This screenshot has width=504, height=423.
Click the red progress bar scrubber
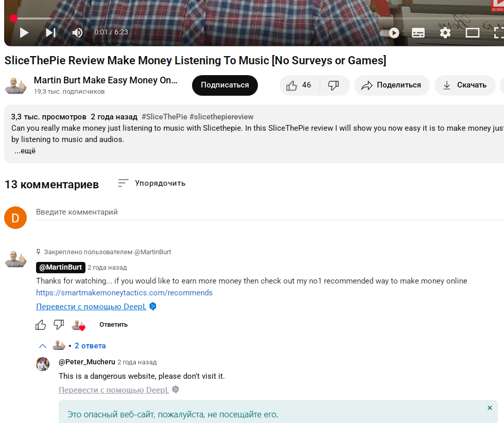coord(13,19)
